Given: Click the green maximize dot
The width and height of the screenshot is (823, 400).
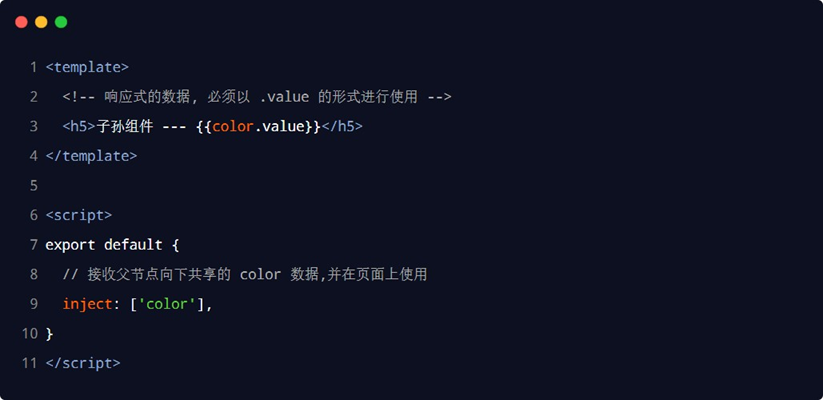Looking at the screenshot, I should coord(61,22).
